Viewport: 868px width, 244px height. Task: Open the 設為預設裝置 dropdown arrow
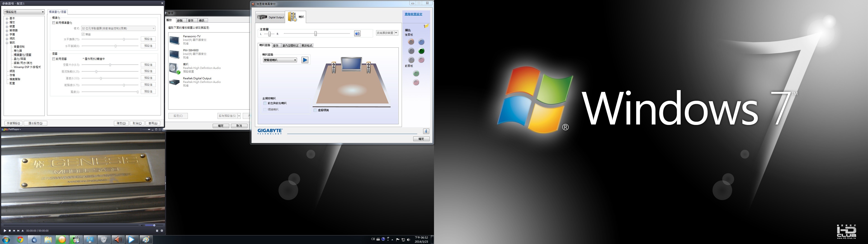coord(396,33)
